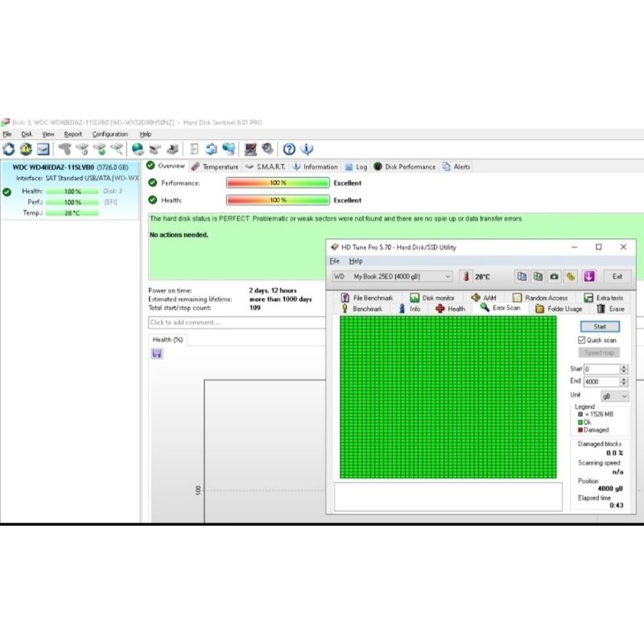The width and height of the screenshot is (644, 644).
Task: Click the yellow warning disk icon in Sentinel toolbar
Action: tap(26, 149)
